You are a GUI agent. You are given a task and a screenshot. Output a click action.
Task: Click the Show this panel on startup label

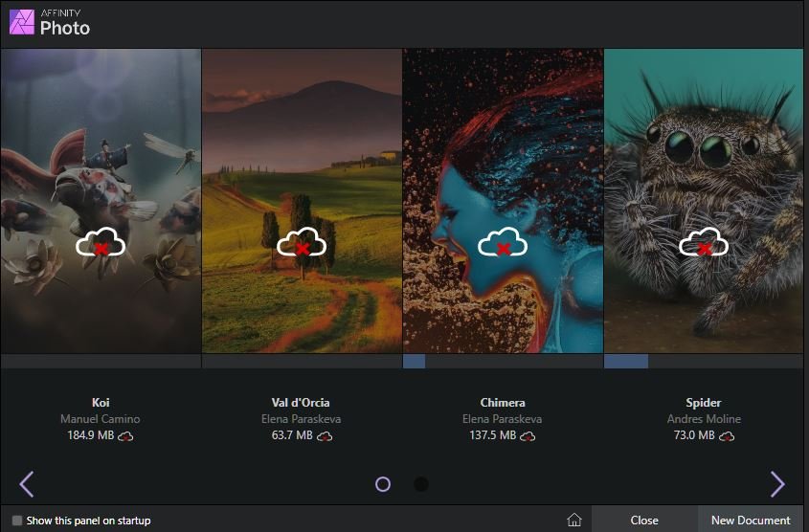pos(89,521)
